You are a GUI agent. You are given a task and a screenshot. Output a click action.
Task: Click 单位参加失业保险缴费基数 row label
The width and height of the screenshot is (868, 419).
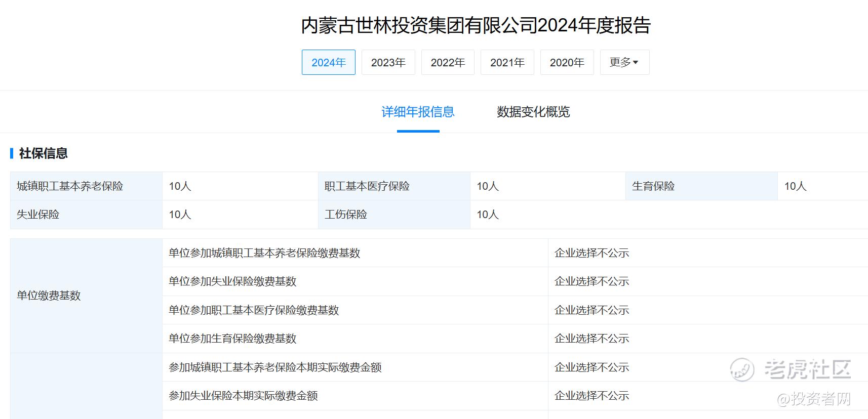232,281
